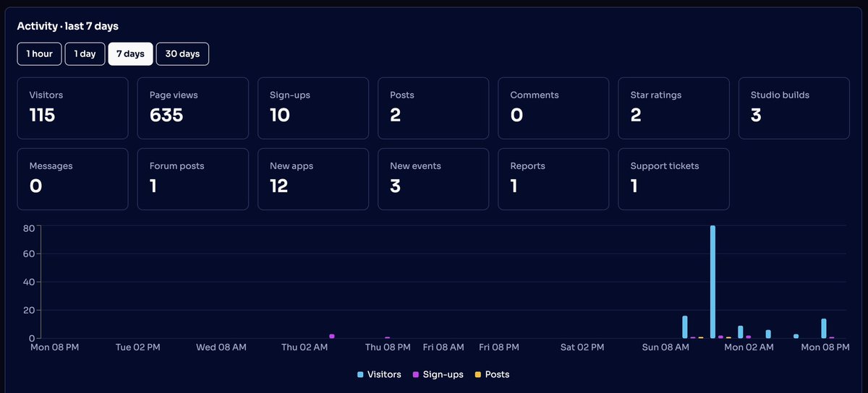The image size is (868, 393).
Task: Click the Visitors bar near Sun 08 AM
Action: click(685, 327)
